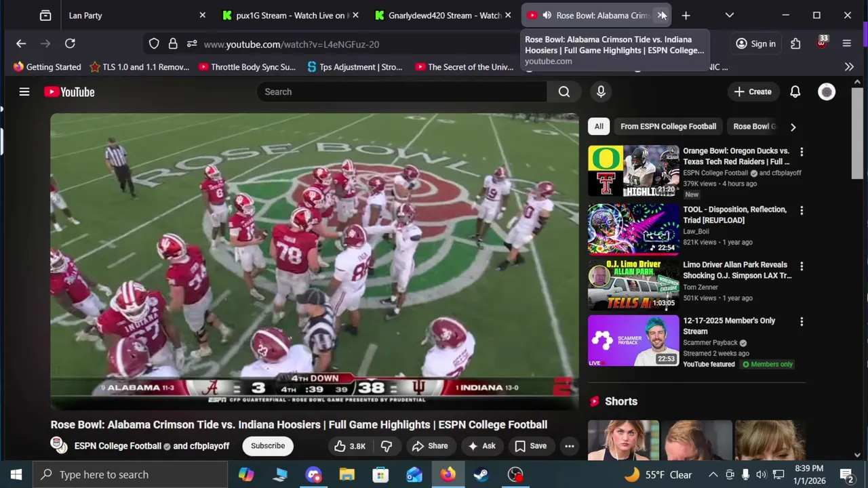Reload the page in Firefox toolbar
Viewport: 868px width, 488px height.
click(x=70, y=44)
